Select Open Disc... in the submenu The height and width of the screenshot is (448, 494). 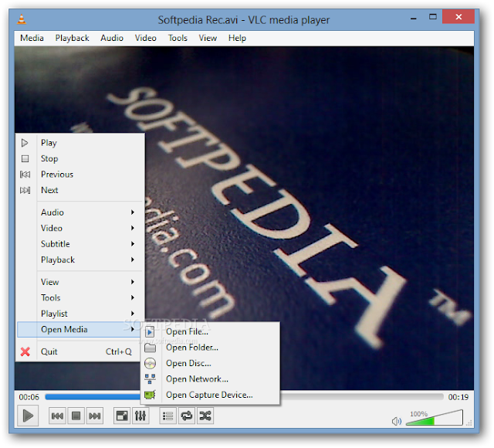(x=210, y=363)
